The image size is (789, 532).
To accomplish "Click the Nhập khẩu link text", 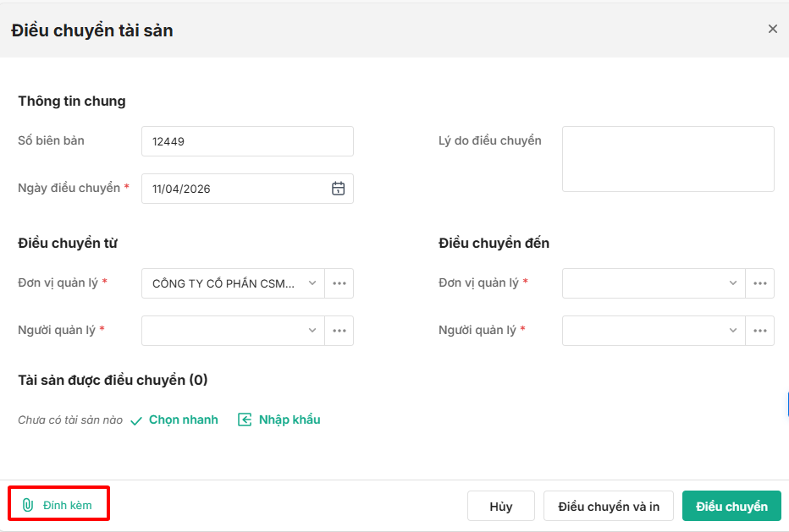I will (x=290, y=420).
